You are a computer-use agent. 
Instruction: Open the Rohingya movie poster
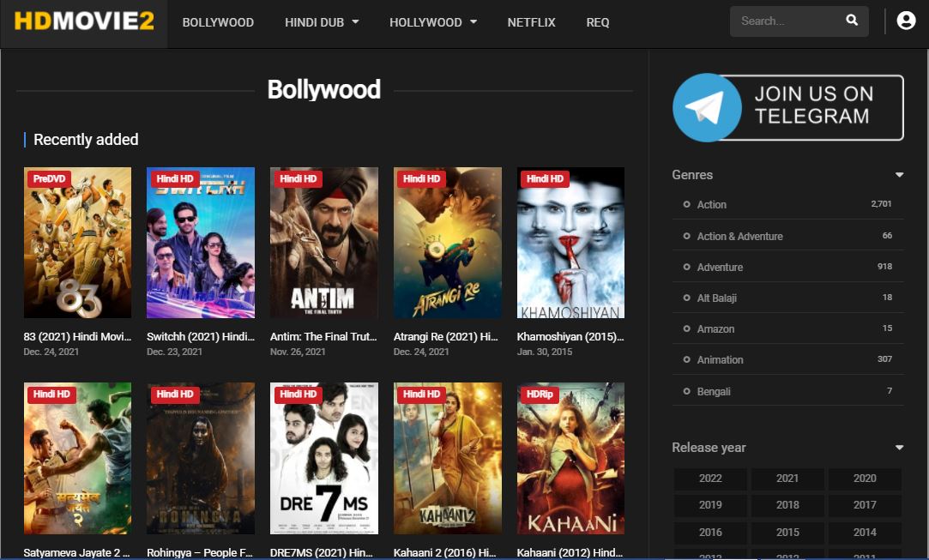pos(201,458)
